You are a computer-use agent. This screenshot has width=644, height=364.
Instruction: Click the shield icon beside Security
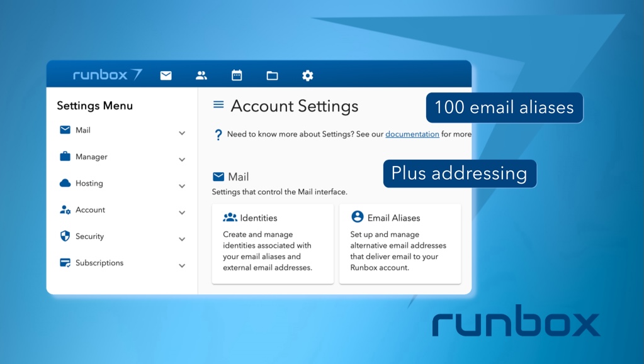click(x=65, y=236)
